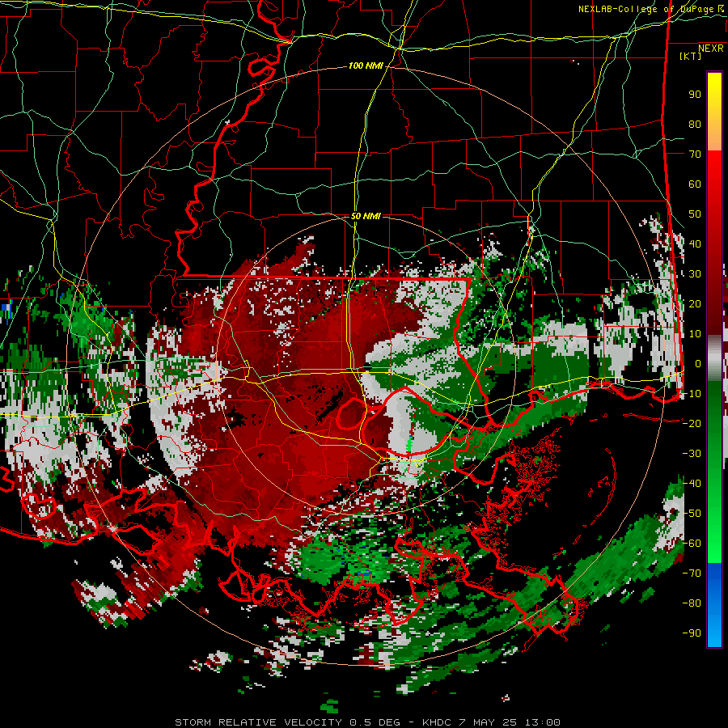This screenshot has height=728, width=728.
Task: Select the -20 value on velocity scale
Action: click(692, 423)
